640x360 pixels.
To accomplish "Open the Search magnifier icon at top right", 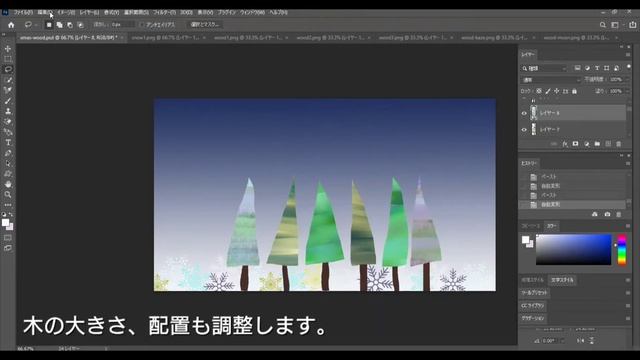I will click(602, 25).
